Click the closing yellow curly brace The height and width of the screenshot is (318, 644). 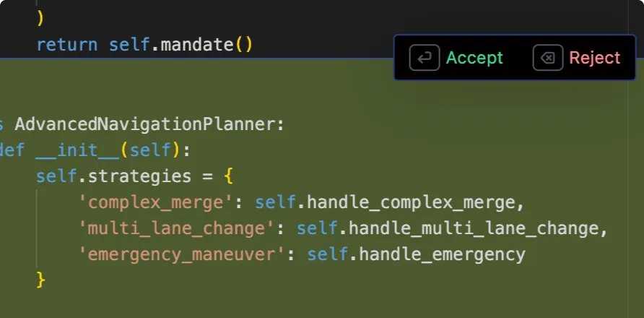[41, 280]
